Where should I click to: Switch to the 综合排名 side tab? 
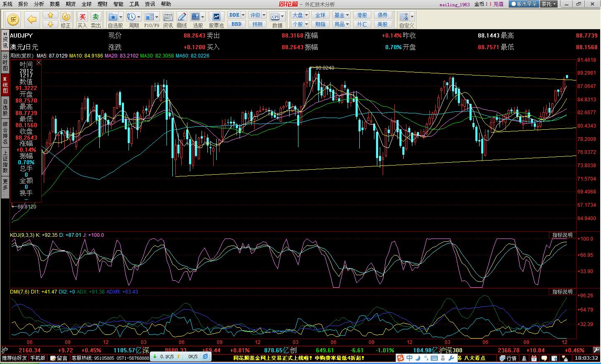tap(5, 133)
